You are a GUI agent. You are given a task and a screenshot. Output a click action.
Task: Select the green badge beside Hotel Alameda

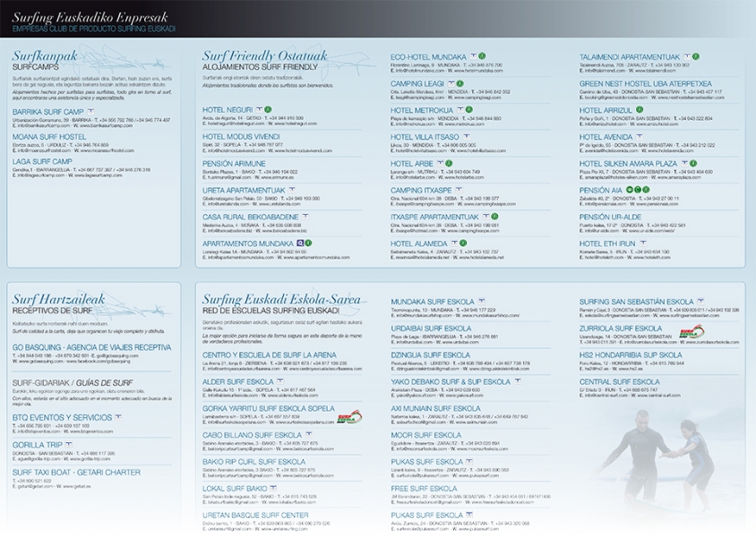pyautogui.click(x=463, y=243)
